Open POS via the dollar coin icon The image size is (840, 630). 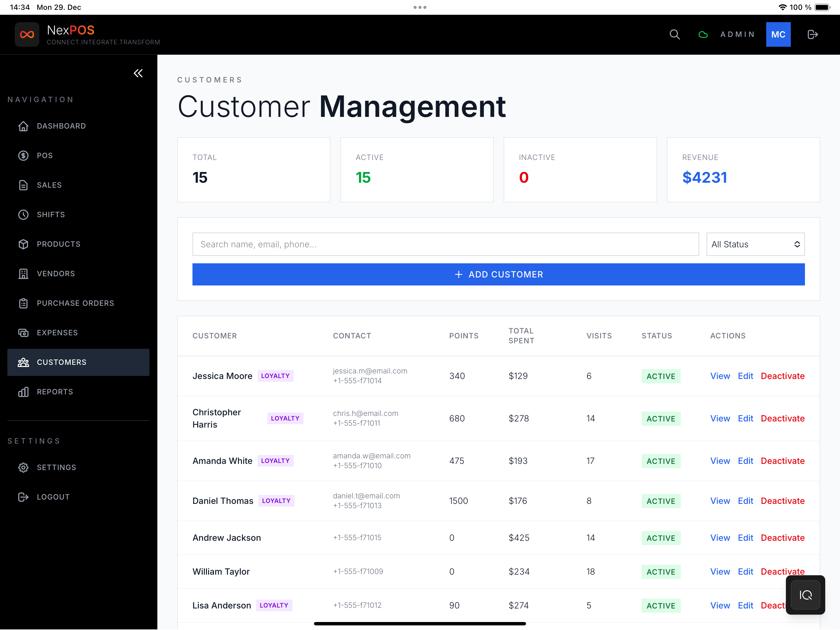pos(24,155)
